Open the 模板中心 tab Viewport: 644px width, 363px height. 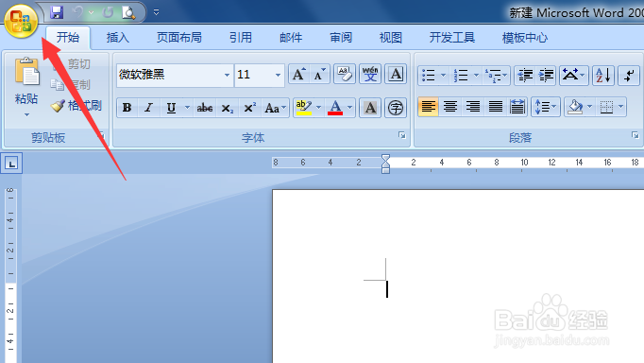click(x=524, y=38)
